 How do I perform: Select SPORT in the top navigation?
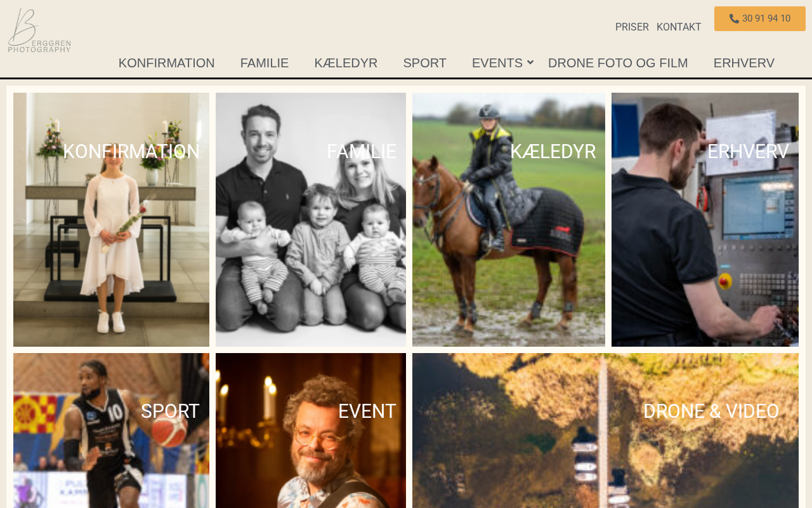pos(425,63)
